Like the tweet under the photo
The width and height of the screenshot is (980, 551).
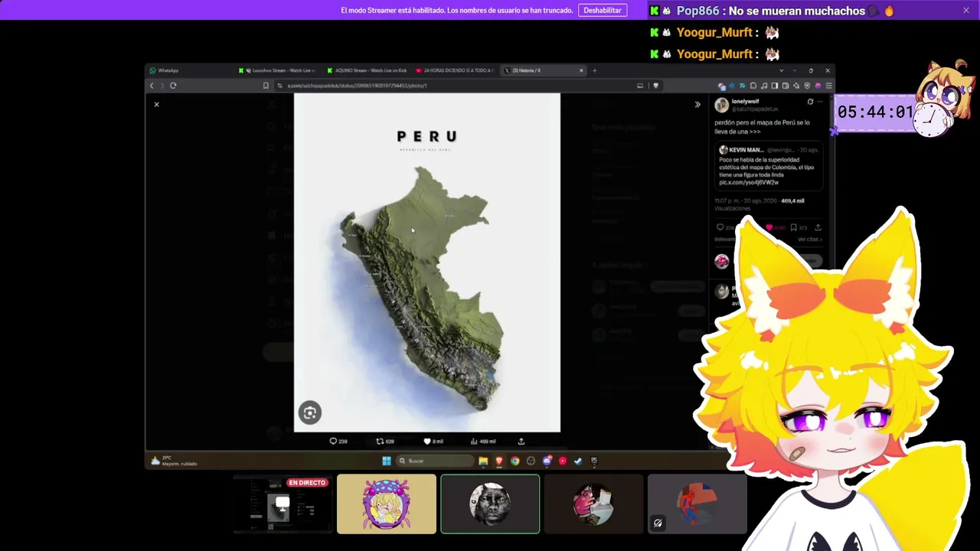[433, 442]
